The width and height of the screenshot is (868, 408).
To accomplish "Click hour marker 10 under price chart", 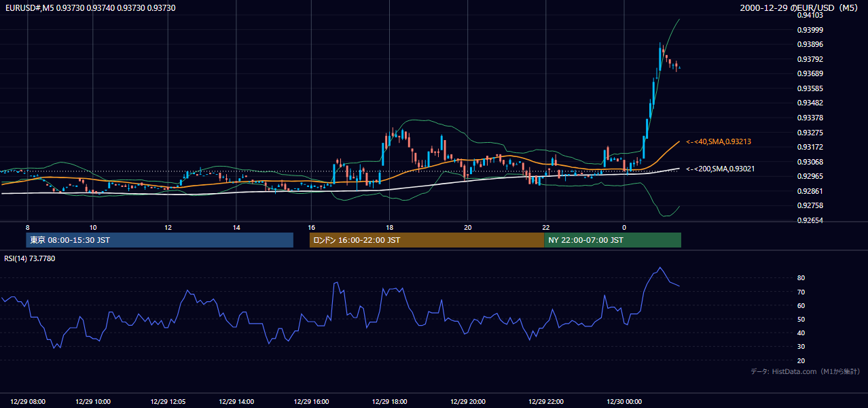I will click(93, 227).
